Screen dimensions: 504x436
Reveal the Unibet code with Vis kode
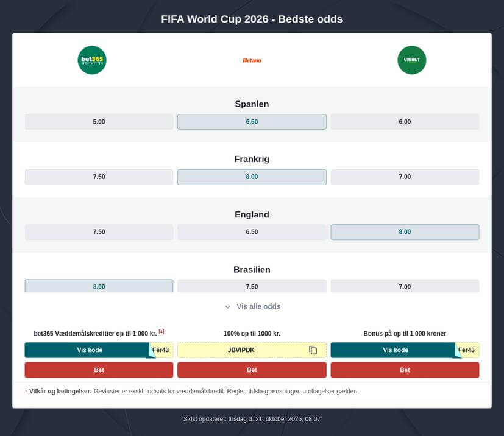(x=395, y=350)
